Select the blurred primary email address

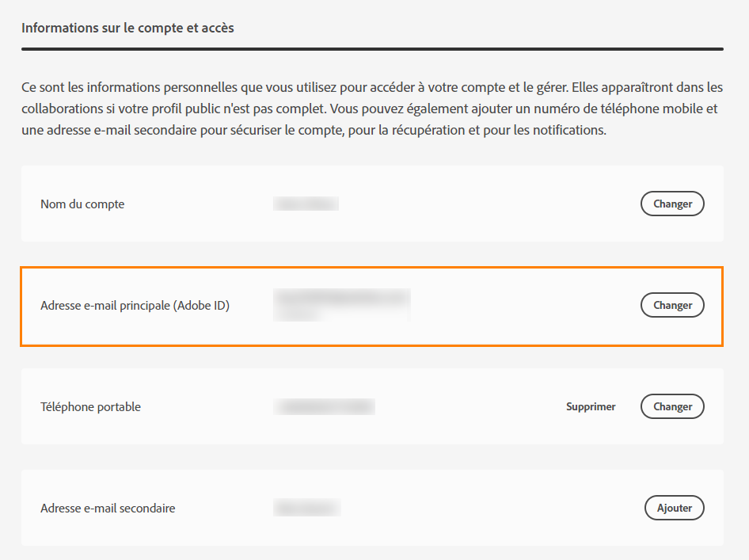tap(342, 299)
